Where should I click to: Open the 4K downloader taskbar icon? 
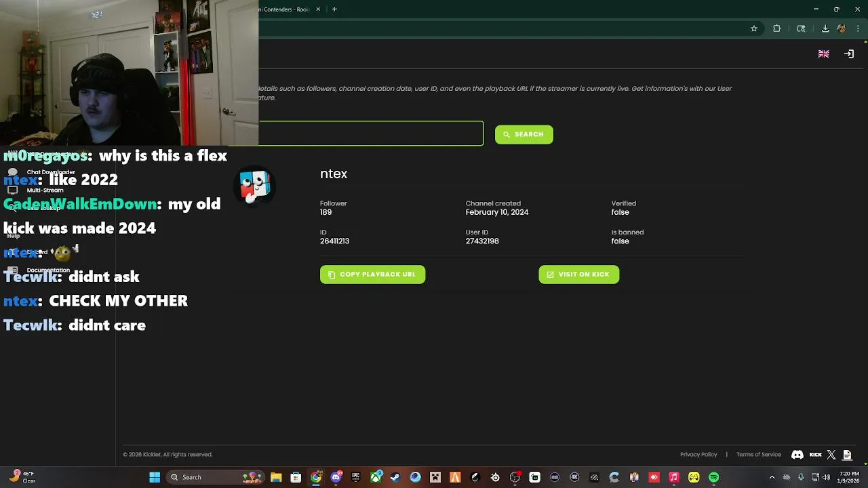click(x=574, y=477)
